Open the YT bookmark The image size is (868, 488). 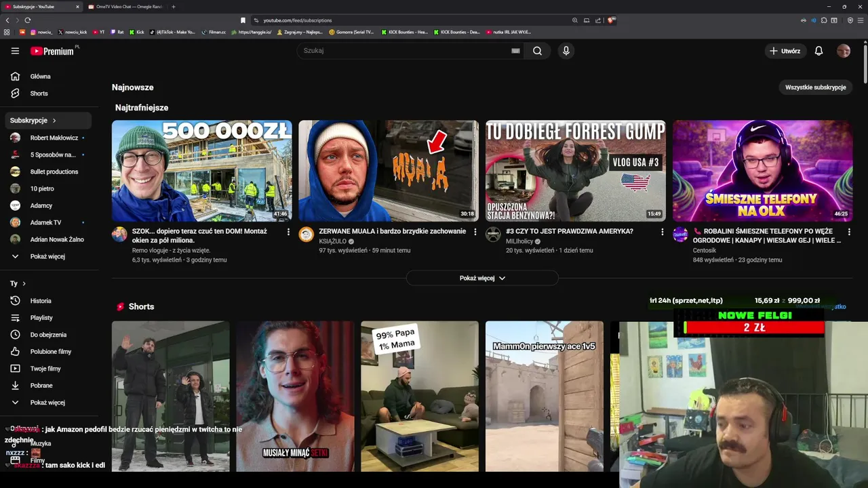98,32
